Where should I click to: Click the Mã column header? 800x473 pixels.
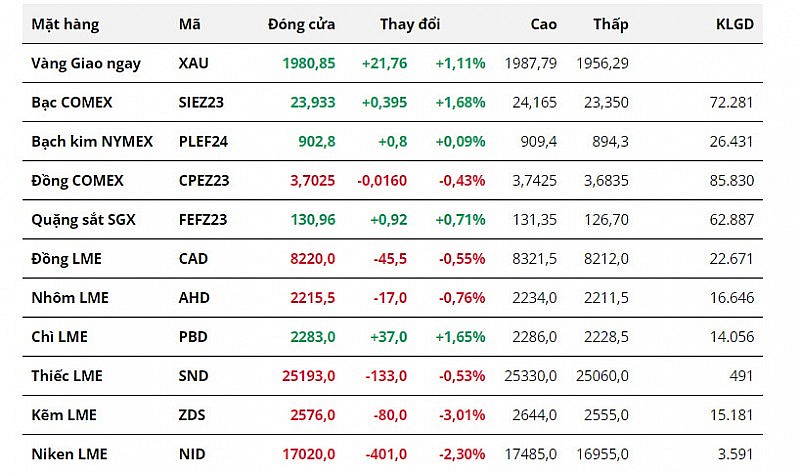click(x=188, y=24)
